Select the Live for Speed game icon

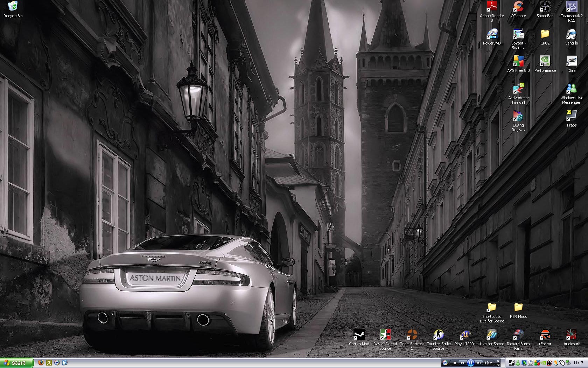coord(492,338)
